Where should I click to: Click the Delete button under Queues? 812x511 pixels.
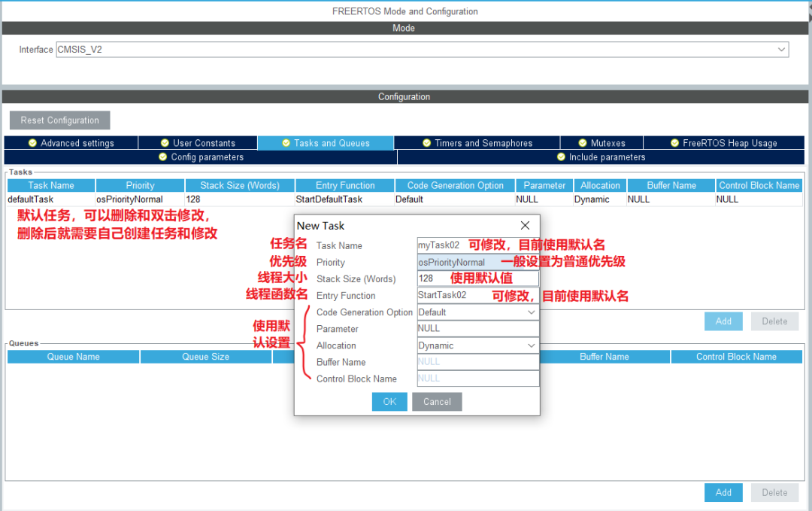(774, 492)
